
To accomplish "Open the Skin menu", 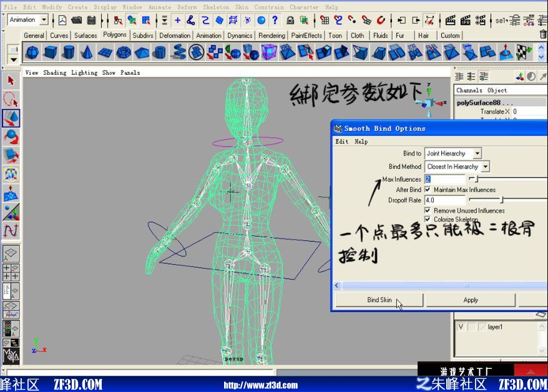I will pyautogui.click(x=242, y=7).
